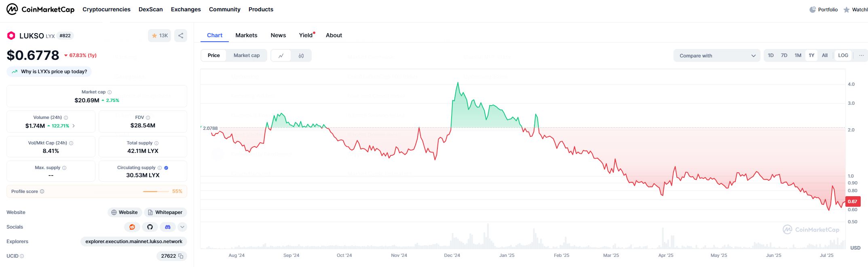The image size is (868, 267).
Task: Click the trend arrow icon beside the price question
Action: 15,72
